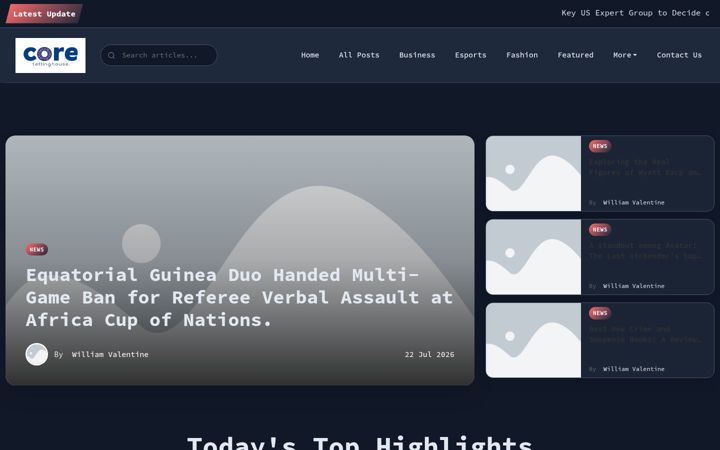
Task: Click William Valentine on the Last Airbender card
Action: (x=634, y=286)
